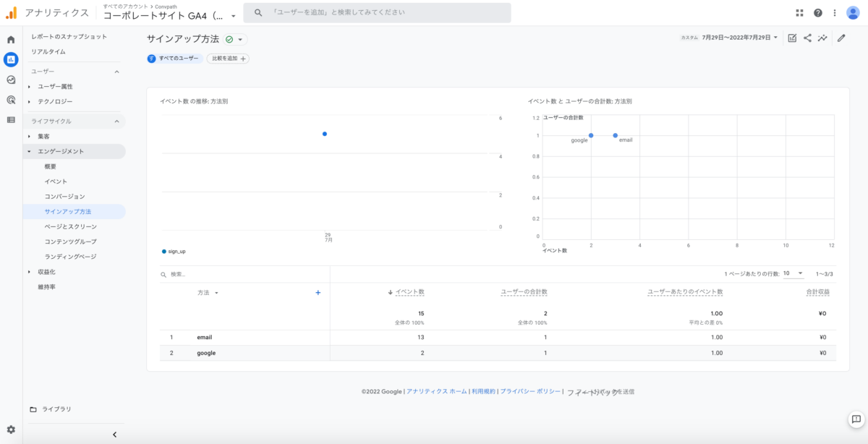This screenshot has height=444, width=868.
Task: Open your Google account avatar
Action: coord(854,12)
